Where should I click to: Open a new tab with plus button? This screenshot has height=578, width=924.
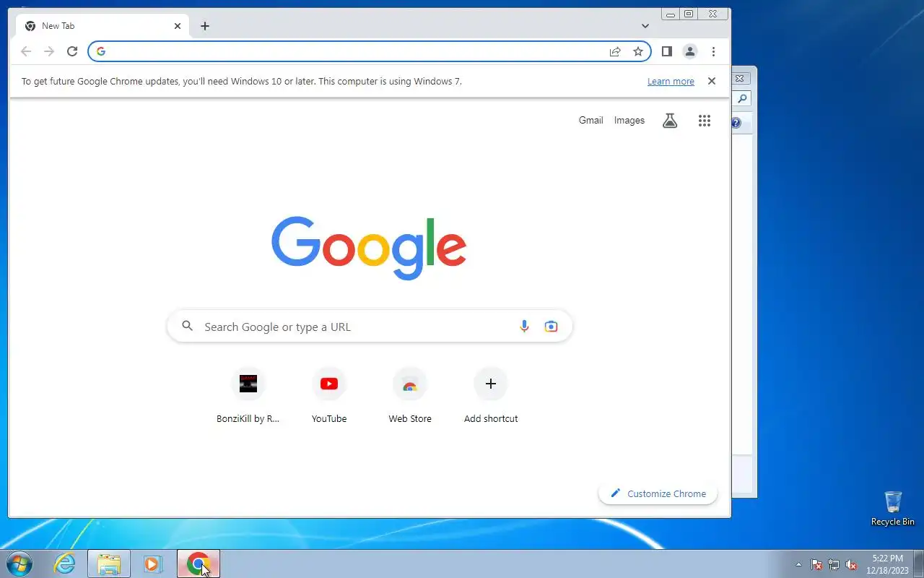[x=205, y=26]
